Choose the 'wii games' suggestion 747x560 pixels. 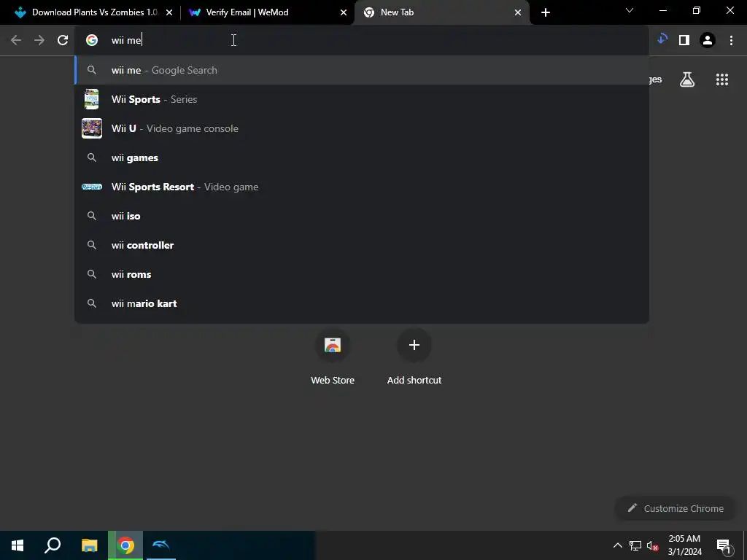pyautogui.click(x=362, y=157)
